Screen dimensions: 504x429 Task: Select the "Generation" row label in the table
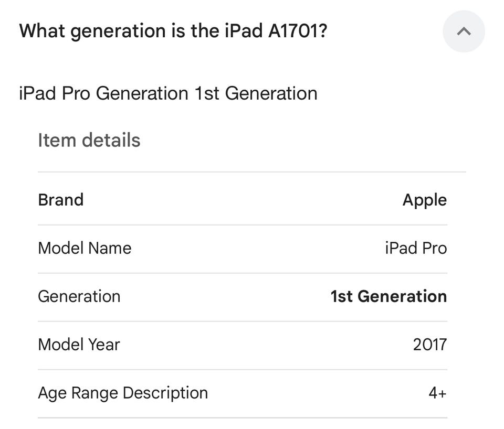79,296
